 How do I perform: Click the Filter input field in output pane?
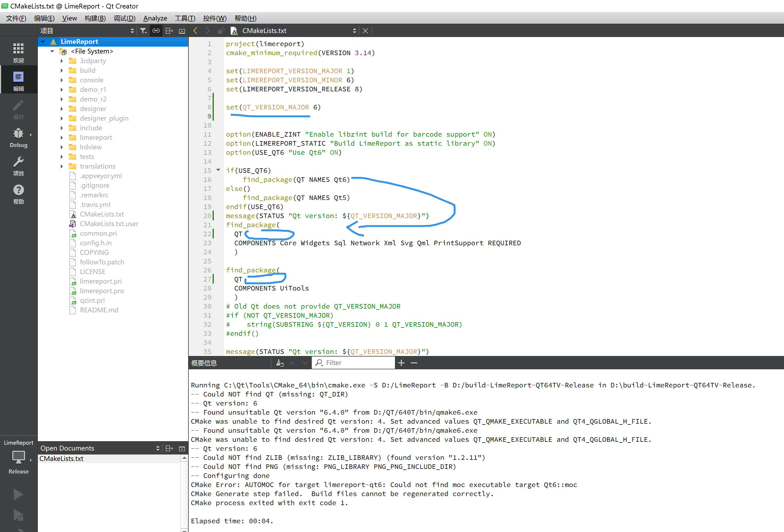(353, 363)
